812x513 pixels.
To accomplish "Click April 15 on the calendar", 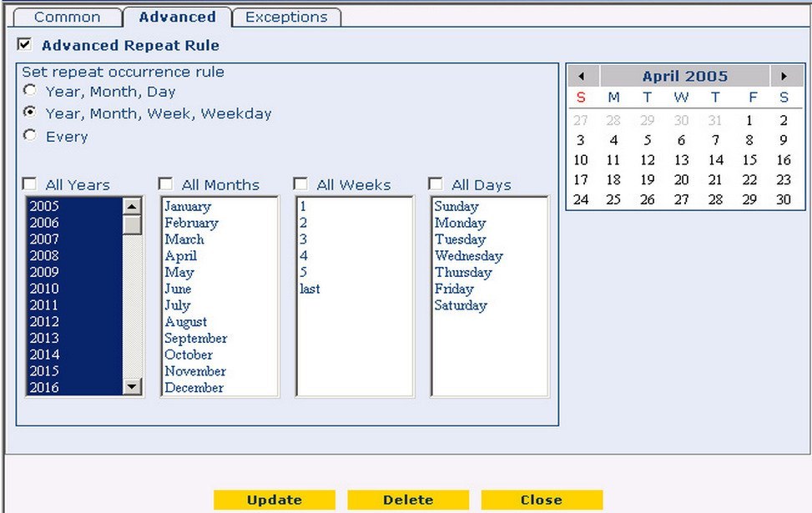I will (x=751, y=159).
